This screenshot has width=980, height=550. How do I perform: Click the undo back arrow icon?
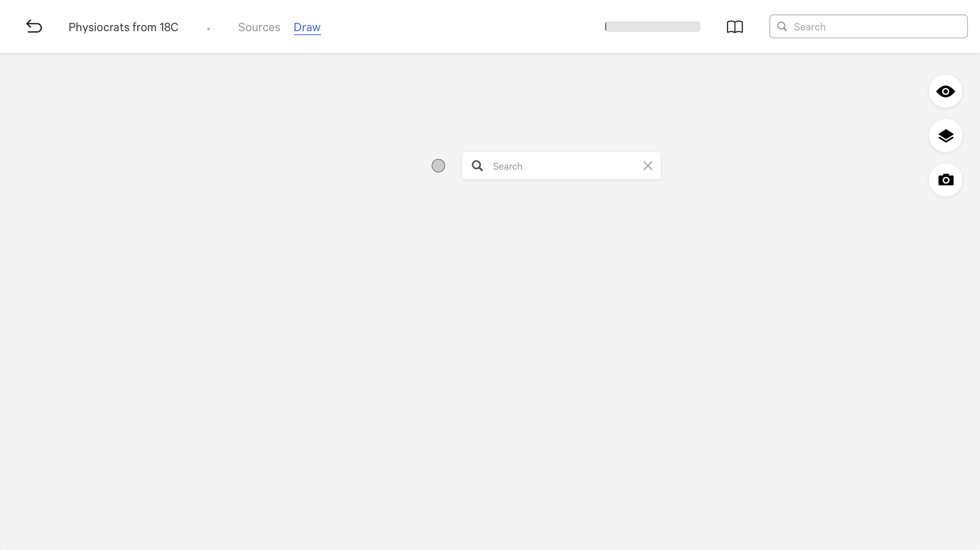[x=34, y=27]
